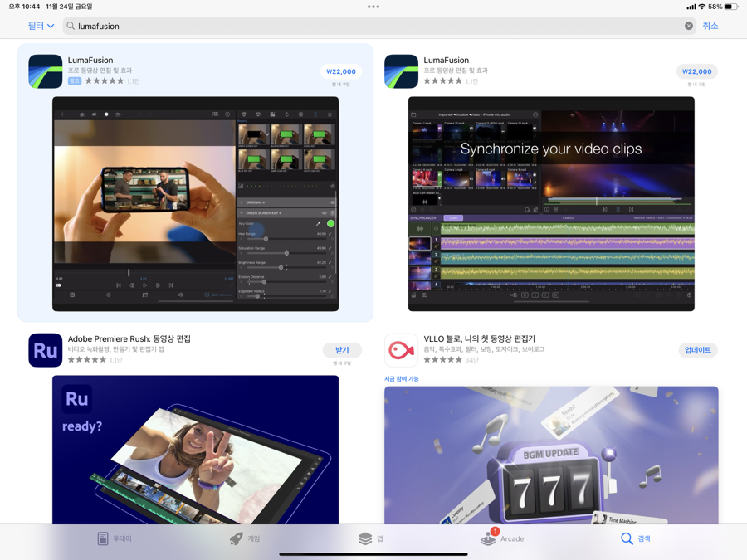Open the green screen LumaFusion screenshot
Screen dimensions: 747x560
click(x=195, y=204)
